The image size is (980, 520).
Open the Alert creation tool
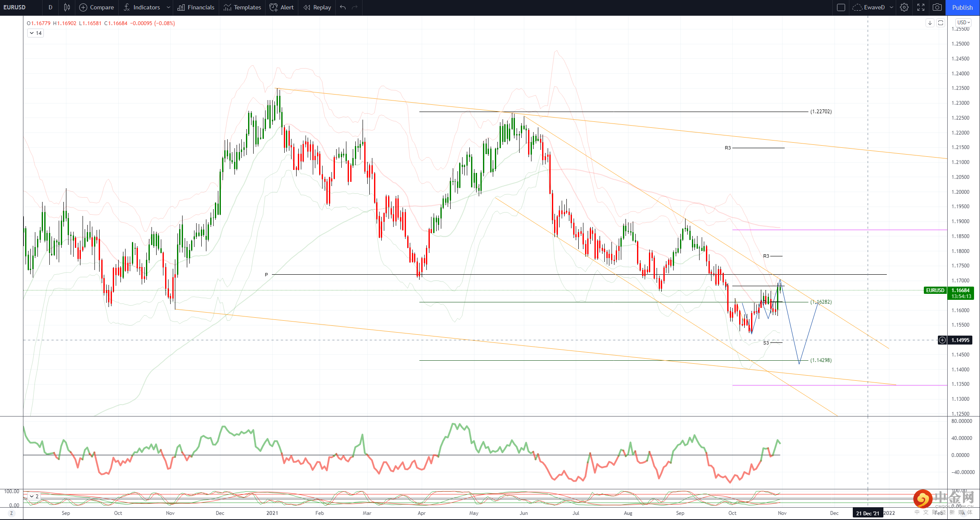pos(282,7)
